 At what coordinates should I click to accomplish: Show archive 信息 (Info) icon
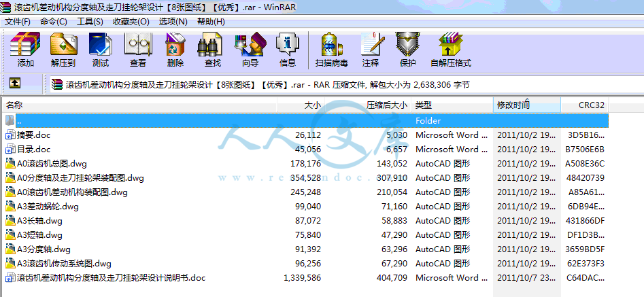(x=288, y=45)
